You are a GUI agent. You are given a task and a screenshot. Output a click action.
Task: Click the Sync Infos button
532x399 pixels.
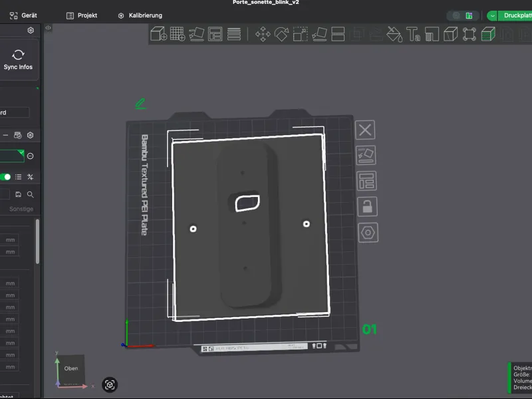click(x=19, y=60)
